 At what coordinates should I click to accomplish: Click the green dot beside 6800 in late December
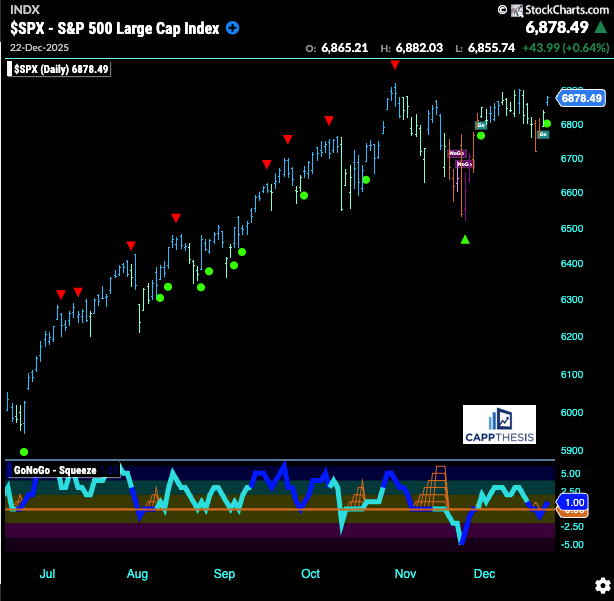[x=547, y=124]
